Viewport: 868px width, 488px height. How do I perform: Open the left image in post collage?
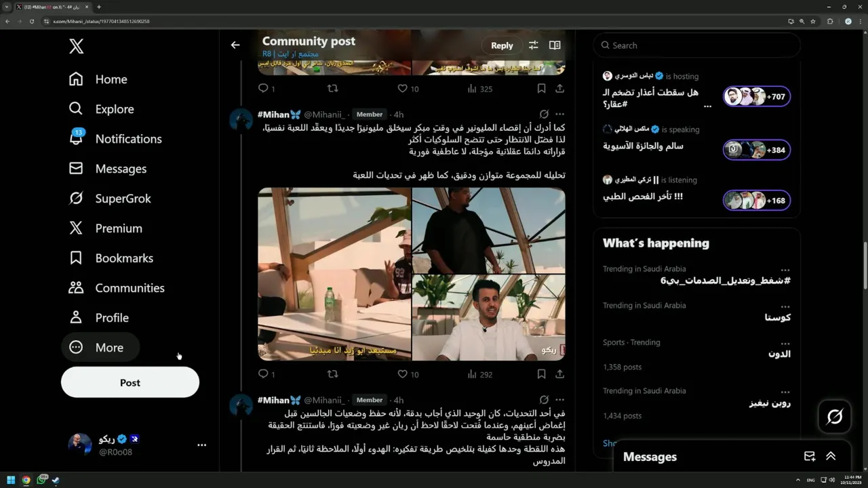pos(334,274)
